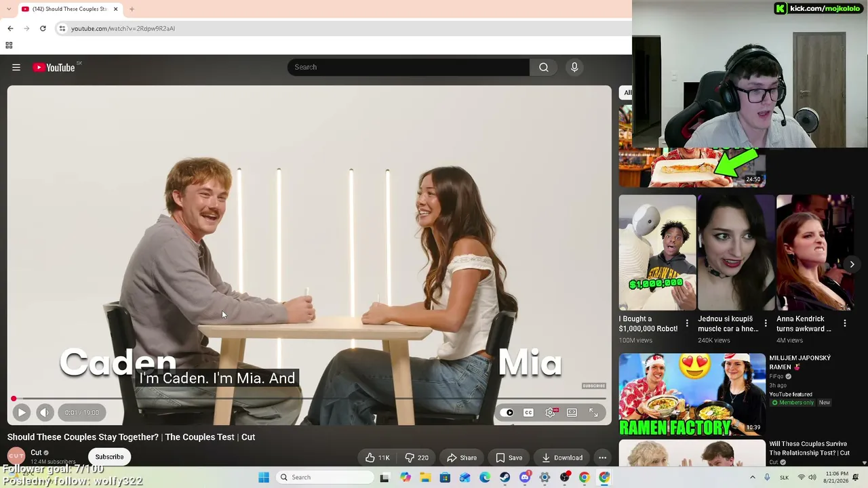
Task: Download the video
Action: click(561, 457)
